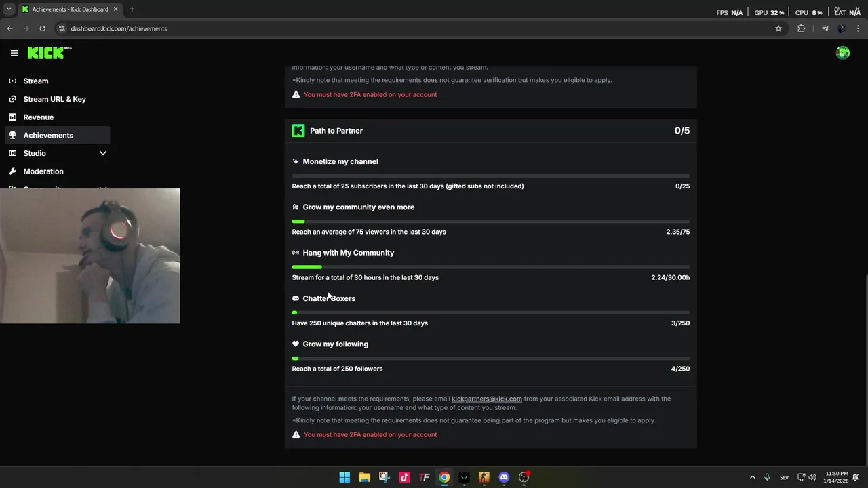The width and height of the screenshot is (868, 488).
Task: Click the 2.35/75 average viewers value
Action: 678,232
